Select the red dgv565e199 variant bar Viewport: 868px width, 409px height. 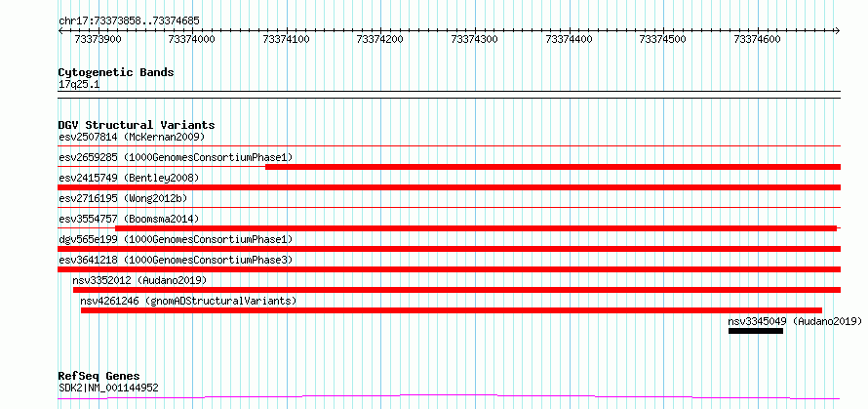pyautogui.click(x=449, y=249)
